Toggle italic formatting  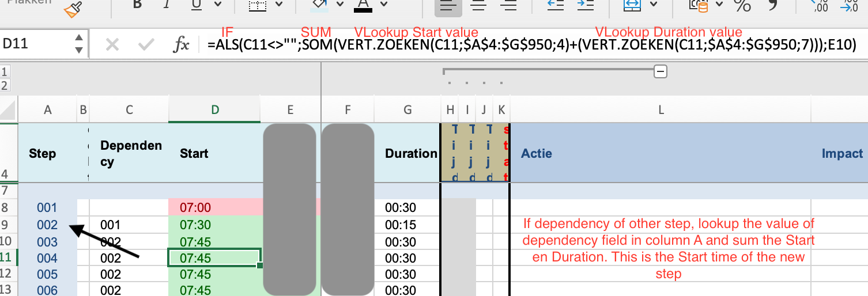pos(167,5)
